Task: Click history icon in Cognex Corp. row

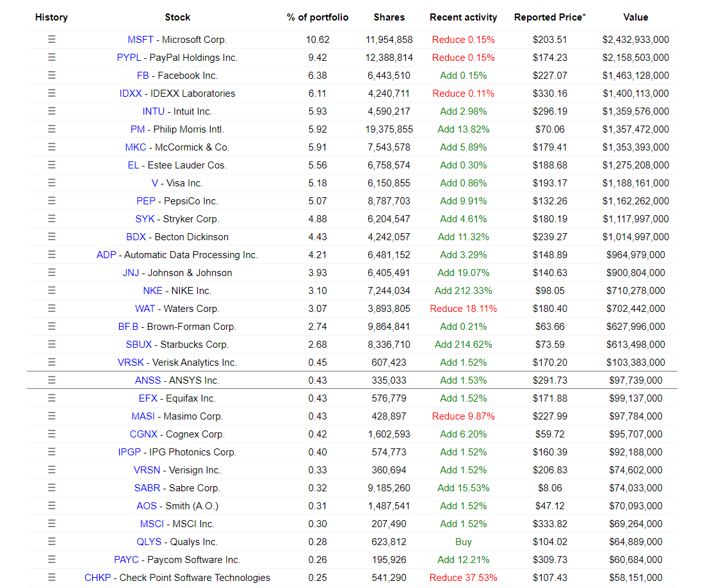Action: tap(52, 434)
